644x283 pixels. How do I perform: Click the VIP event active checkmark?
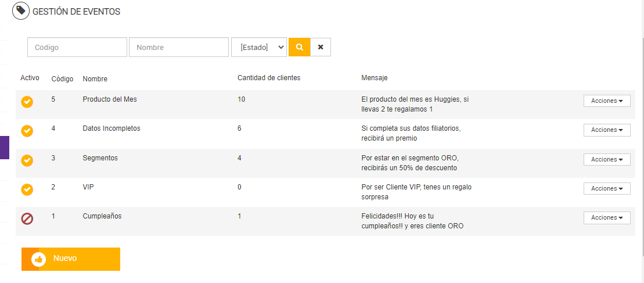click(x=27, y=189)
